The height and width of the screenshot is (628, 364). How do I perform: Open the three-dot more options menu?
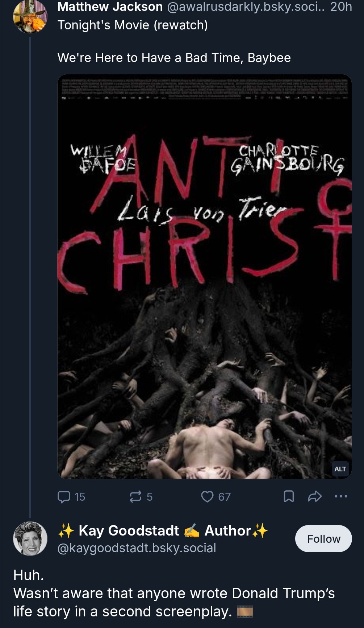341,496
